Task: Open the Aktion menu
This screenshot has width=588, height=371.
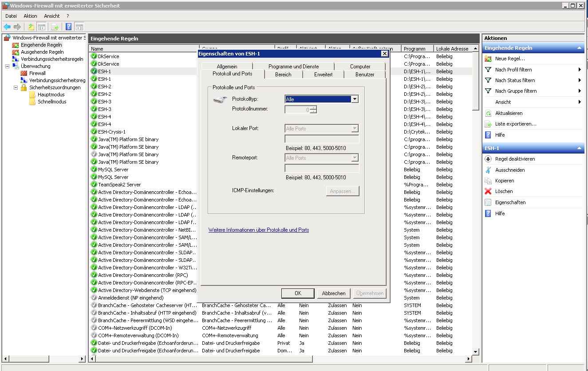Action: (31, 16)
